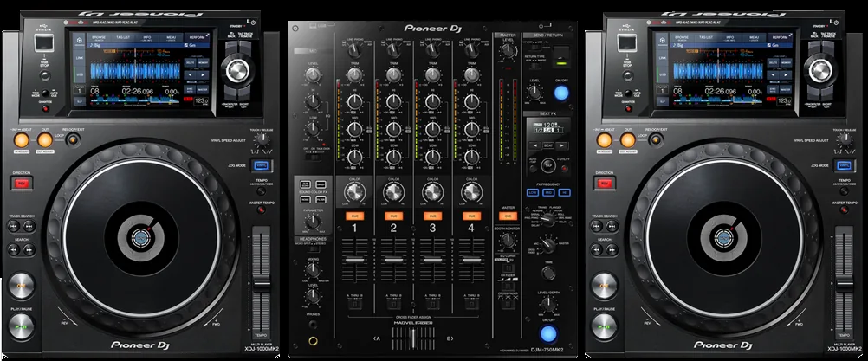Toggle Beat FX ON/OFF blue button
The image size is (868, 361).
coord(548,333)
